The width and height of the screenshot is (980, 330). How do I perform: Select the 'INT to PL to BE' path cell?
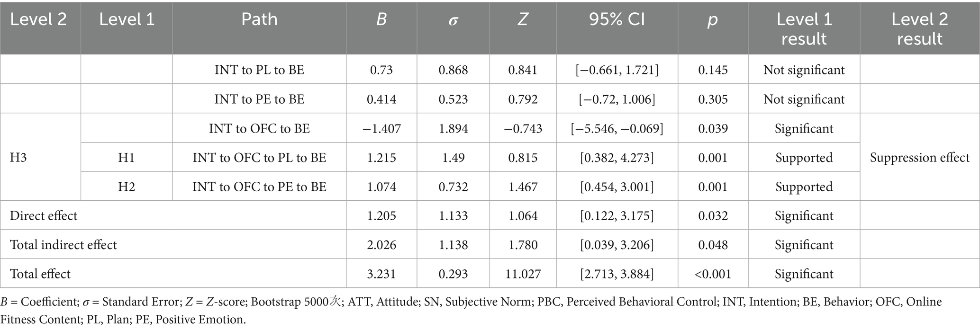coord(259,70)
